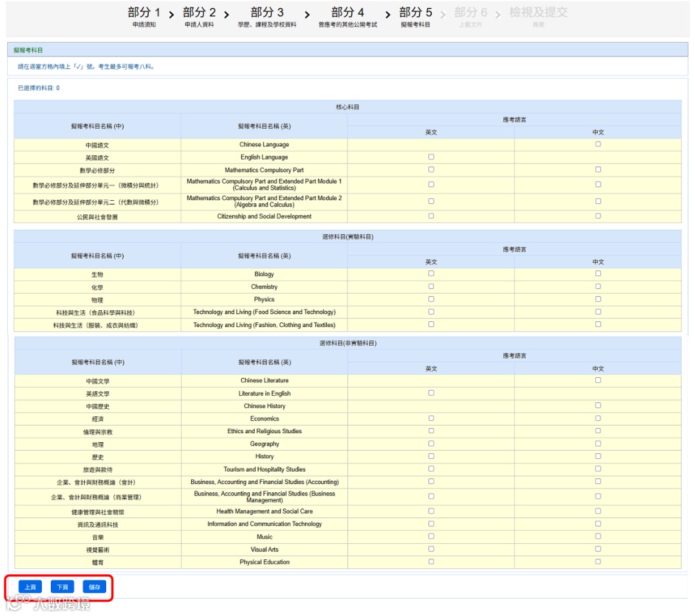This screenshot has height=616, width=695.
Task: Tick Chinese Literature 中文 checkbox
Action: pyautogui.click(x=598, y=380)
